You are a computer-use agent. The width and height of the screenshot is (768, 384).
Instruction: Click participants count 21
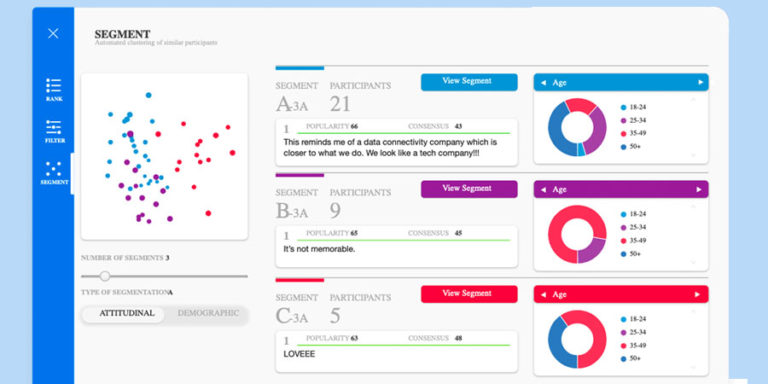341,104
